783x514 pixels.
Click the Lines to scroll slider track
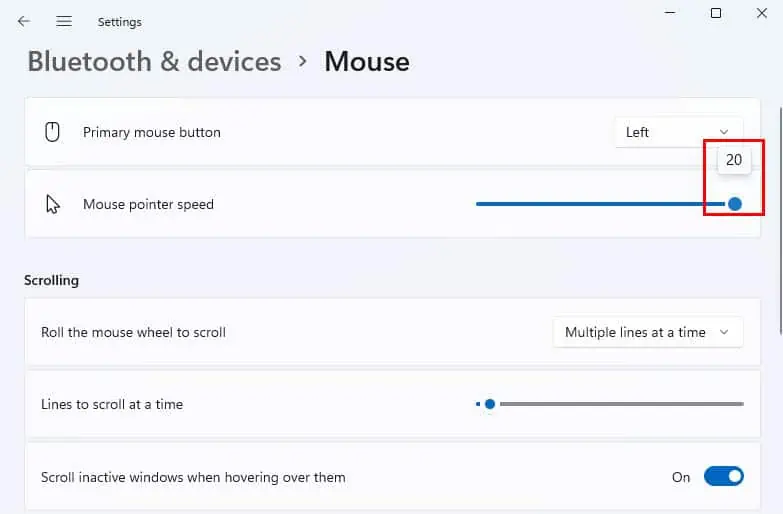pyautogui.click(x=620, y=404)
